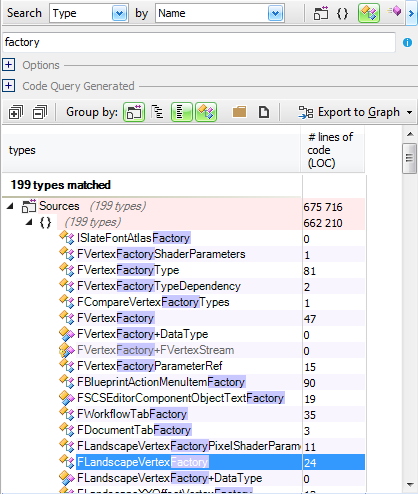Click Group by hierarchy tree icon
The height and width of the screenshot is (494, 418).
point(157,112)
